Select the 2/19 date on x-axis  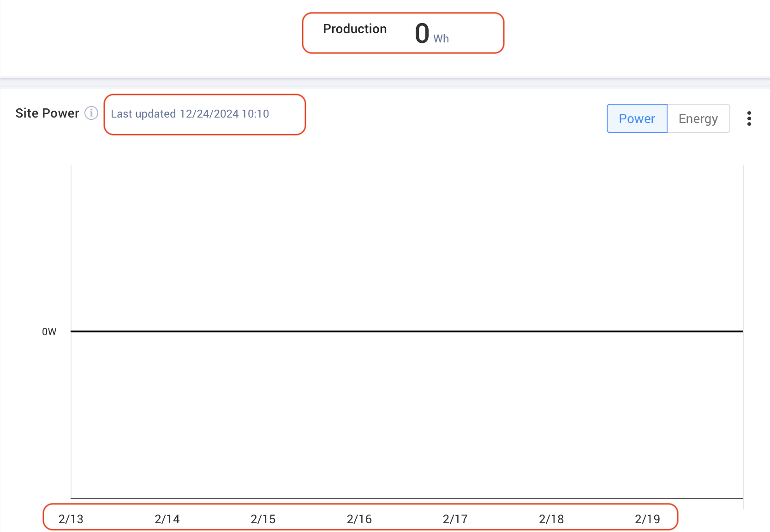coord(647,519)
